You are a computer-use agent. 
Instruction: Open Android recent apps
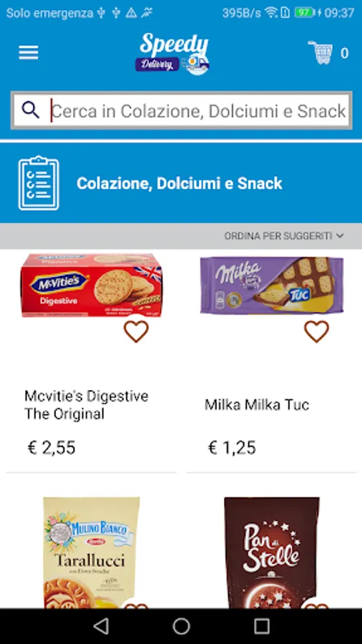pyautogui.click(x=261, y=626)
